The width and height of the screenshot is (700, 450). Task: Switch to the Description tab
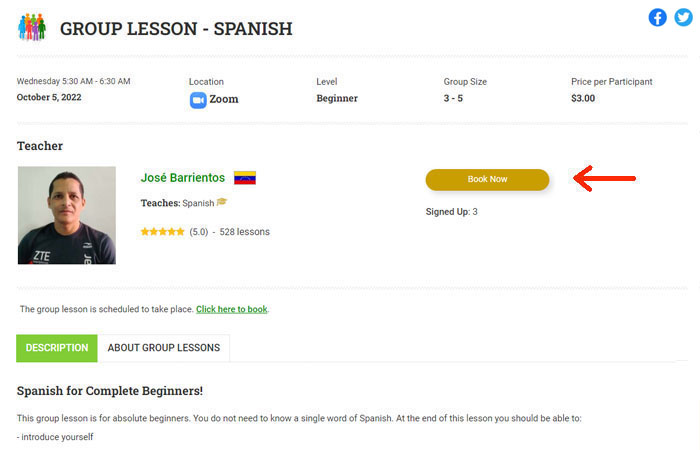pyautogui.click(x=57, y=348)
